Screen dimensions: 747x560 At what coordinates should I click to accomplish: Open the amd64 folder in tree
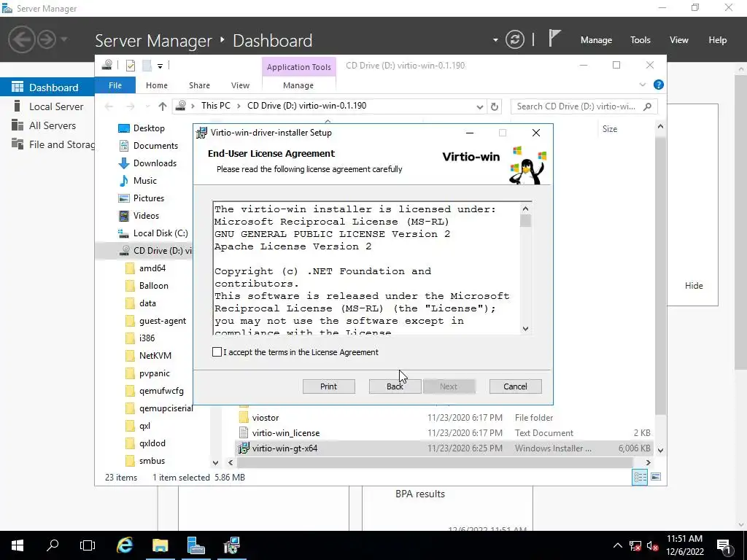152,268
